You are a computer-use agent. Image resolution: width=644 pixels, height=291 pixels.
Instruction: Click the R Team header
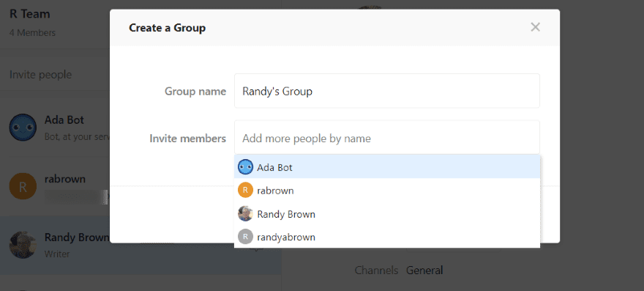pyautogui.click(x=29, y=14)
